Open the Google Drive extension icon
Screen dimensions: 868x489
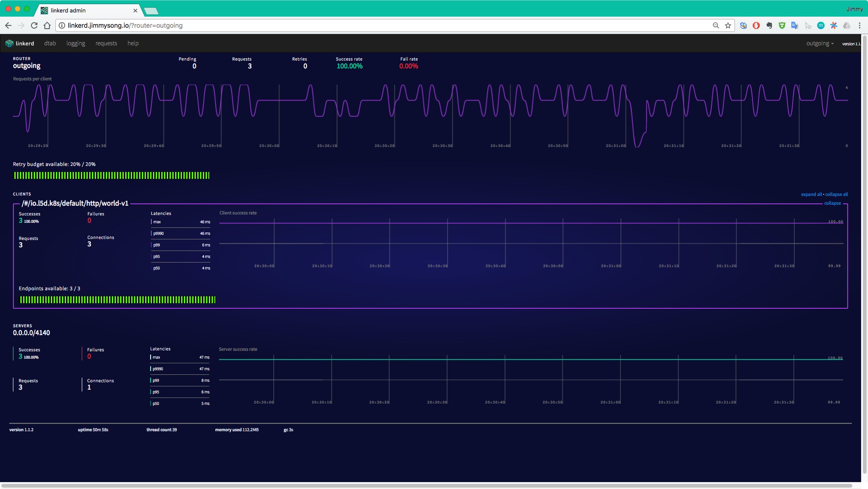[x=847, y=25]
